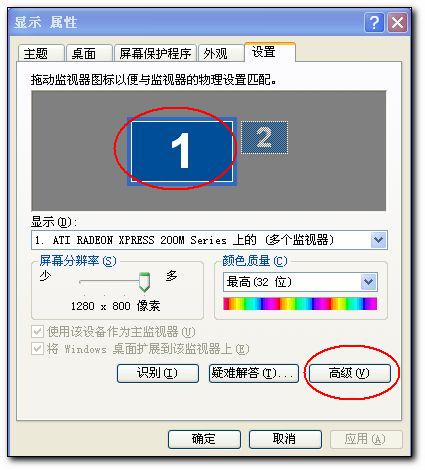The image size is (425, 470).
Task: Open 疑难解答 troubleshooter
Action: (x=253, y=373)
